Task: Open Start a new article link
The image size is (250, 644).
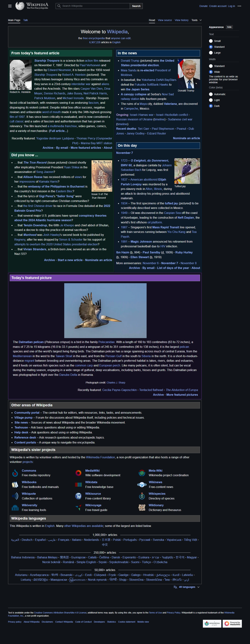Action: (70, 260)
